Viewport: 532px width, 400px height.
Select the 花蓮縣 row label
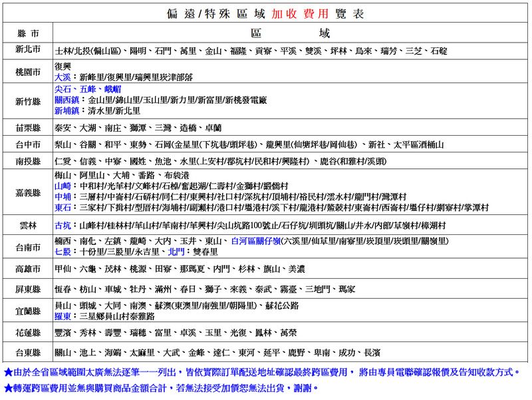pos(28,331)
